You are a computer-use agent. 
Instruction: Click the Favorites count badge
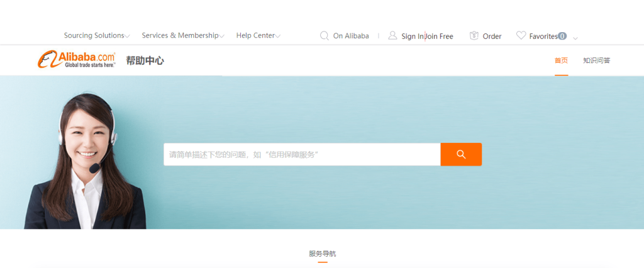click(562, 36)
